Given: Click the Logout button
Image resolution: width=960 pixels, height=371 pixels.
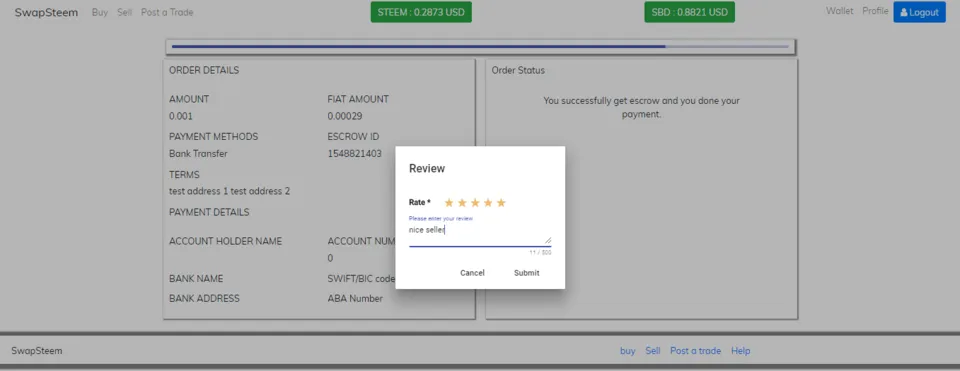Looking at the screenshot, I should (919, 12).
